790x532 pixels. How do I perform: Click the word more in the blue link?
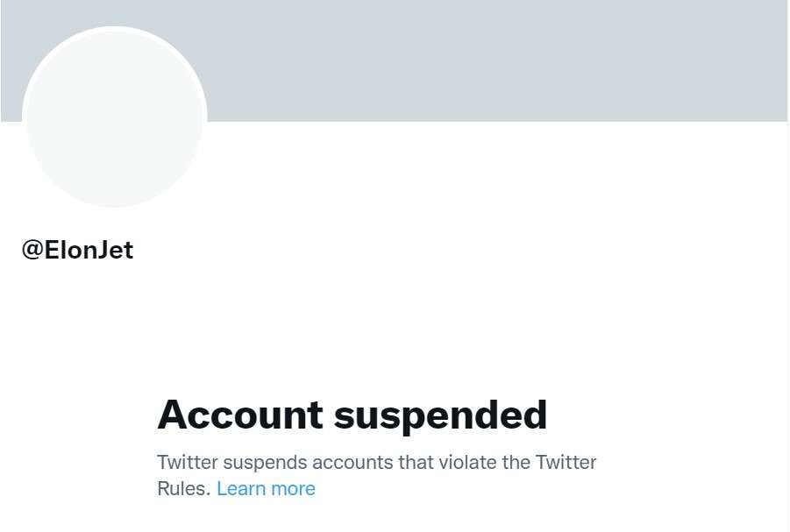click(293, 489)
